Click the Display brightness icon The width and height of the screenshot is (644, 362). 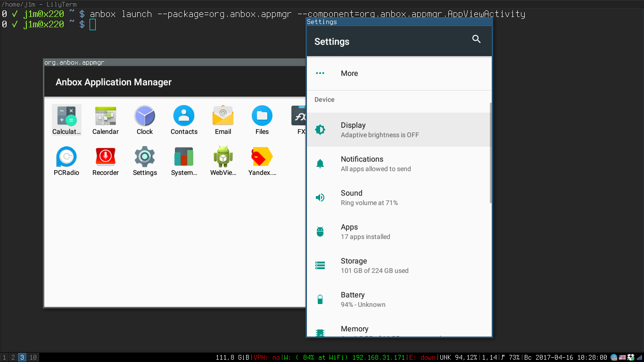point(320,130)
